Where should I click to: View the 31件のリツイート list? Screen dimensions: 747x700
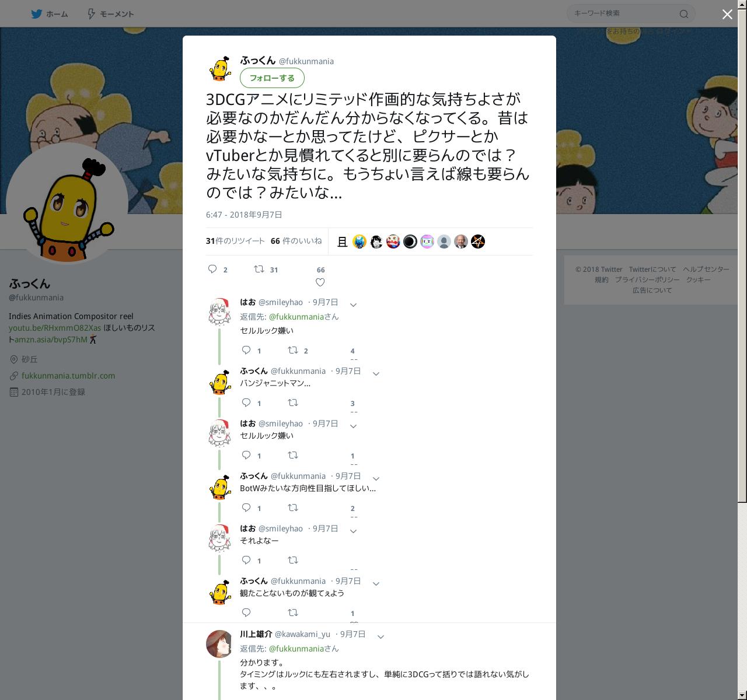(235, 240)
